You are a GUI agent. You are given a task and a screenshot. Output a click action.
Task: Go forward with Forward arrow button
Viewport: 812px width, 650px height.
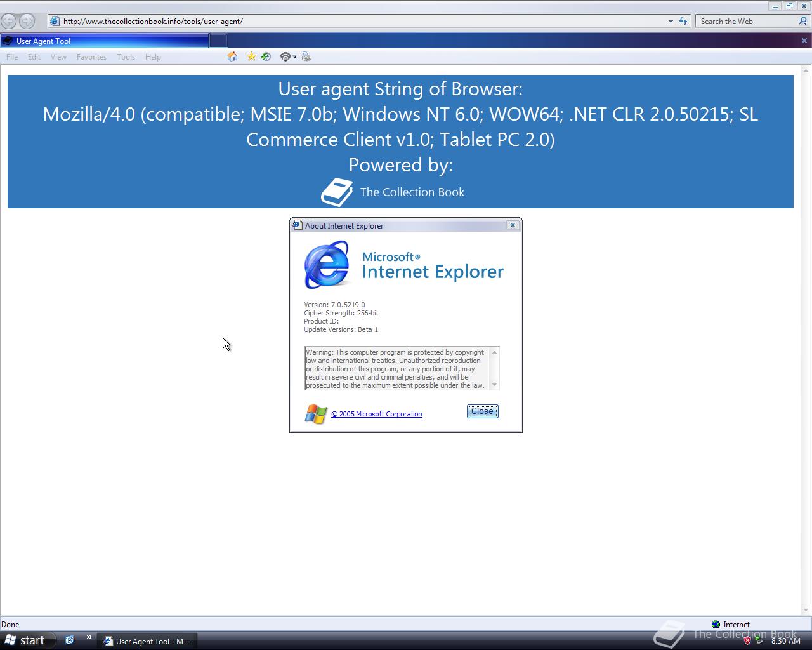(x=27, y=22)
